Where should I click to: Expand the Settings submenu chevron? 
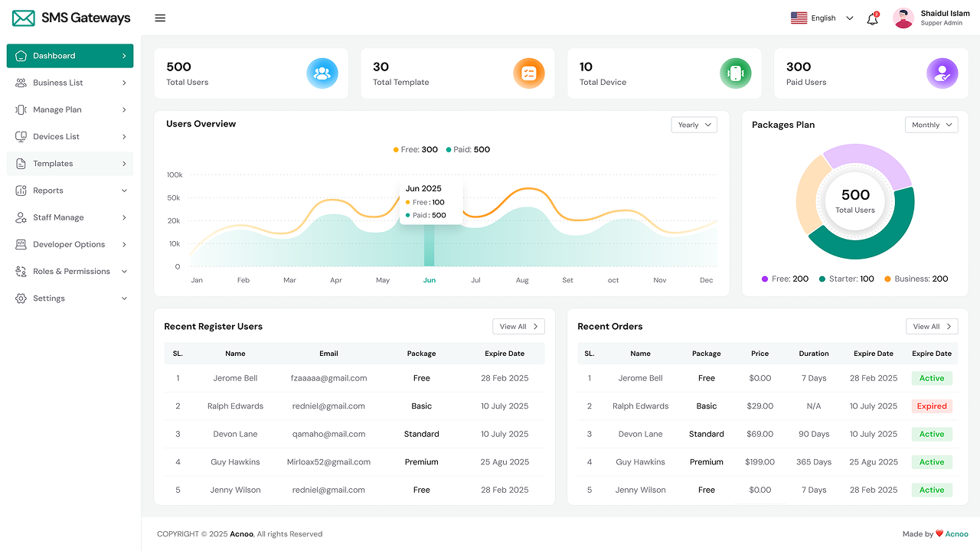(124, 298)
